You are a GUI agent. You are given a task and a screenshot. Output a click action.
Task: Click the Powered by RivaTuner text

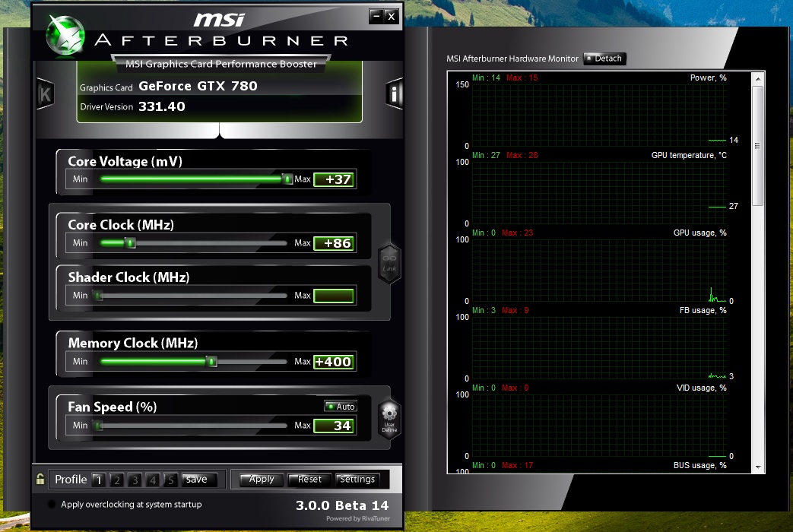click(x=358, y=518)
